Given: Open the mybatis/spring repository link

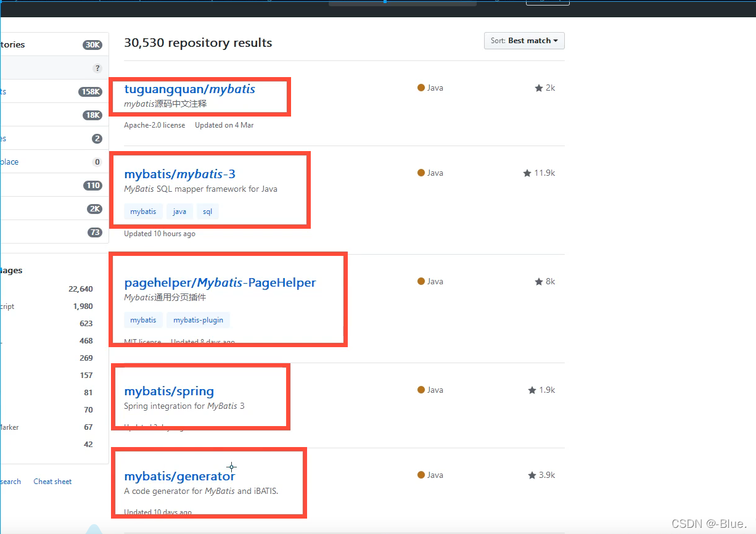Looking at the screenshot, I should pyautogui.click(x=169, y=391).
